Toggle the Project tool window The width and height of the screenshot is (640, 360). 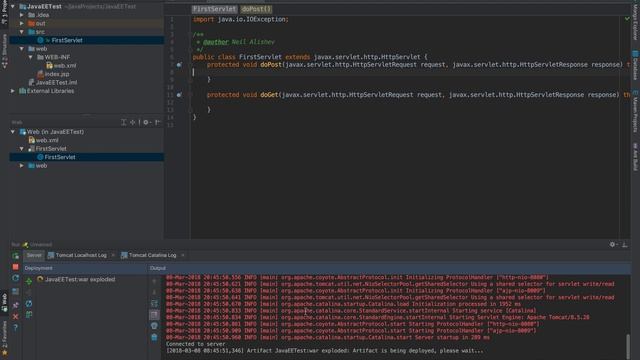click(x=4, y=13)
